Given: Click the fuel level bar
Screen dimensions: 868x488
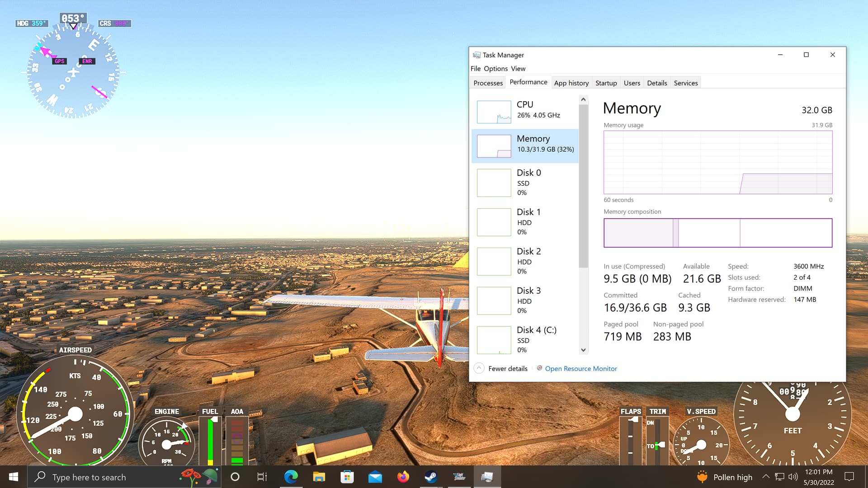Looking at the screenshot, I should point(210,441).
